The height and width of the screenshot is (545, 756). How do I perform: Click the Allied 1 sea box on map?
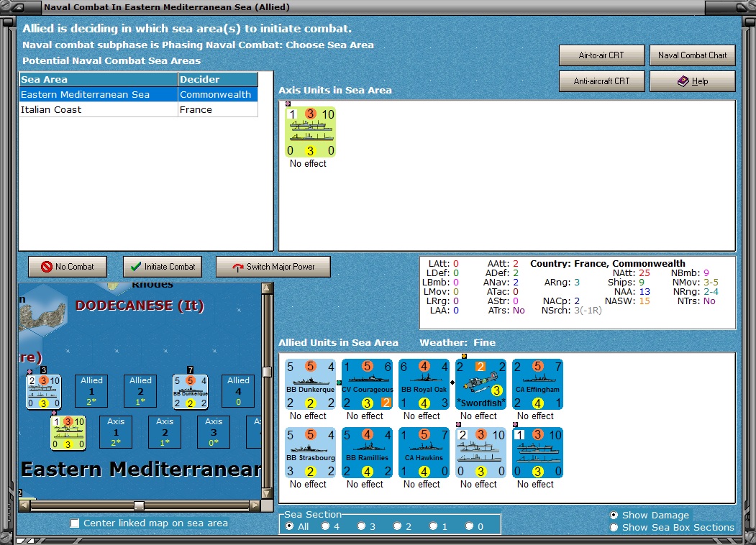pyautogui.click(x=91, y=391)
